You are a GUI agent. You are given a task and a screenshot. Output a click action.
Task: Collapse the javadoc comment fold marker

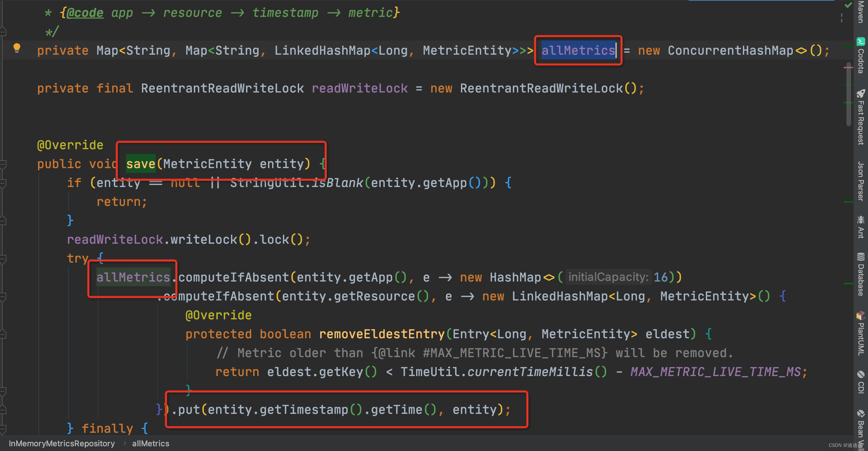pos(3,32)
